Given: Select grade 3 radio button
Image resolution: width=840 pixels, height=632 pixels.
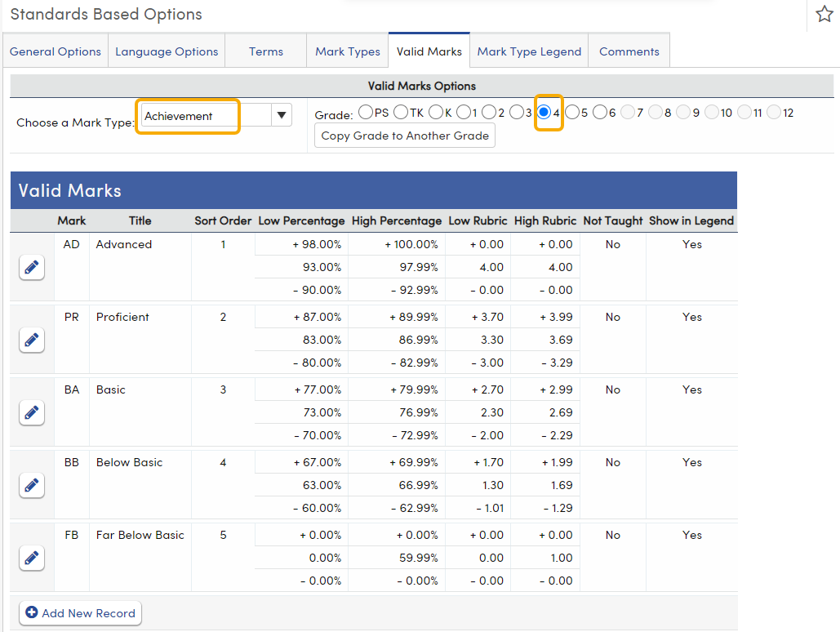Looking at the screenshot, I should pyautogui.click(x=517, y=112).
